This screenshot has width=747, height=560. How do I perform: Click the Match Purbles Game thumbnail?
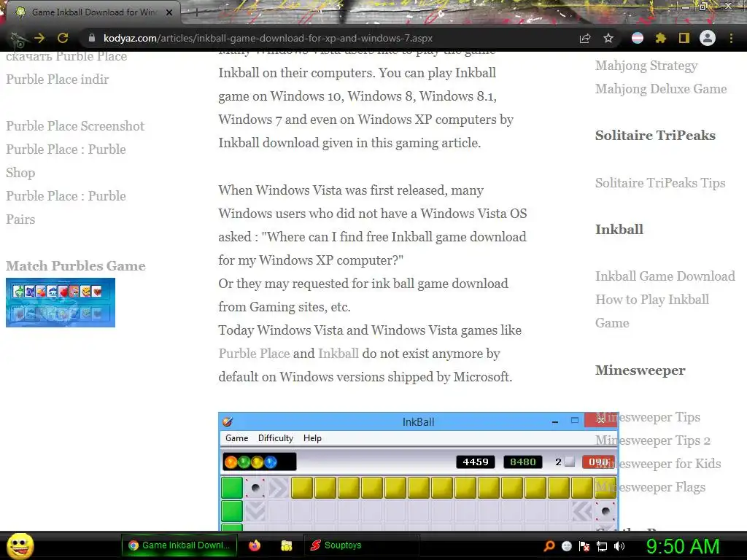pyautogui.click(x=61, y=303)
